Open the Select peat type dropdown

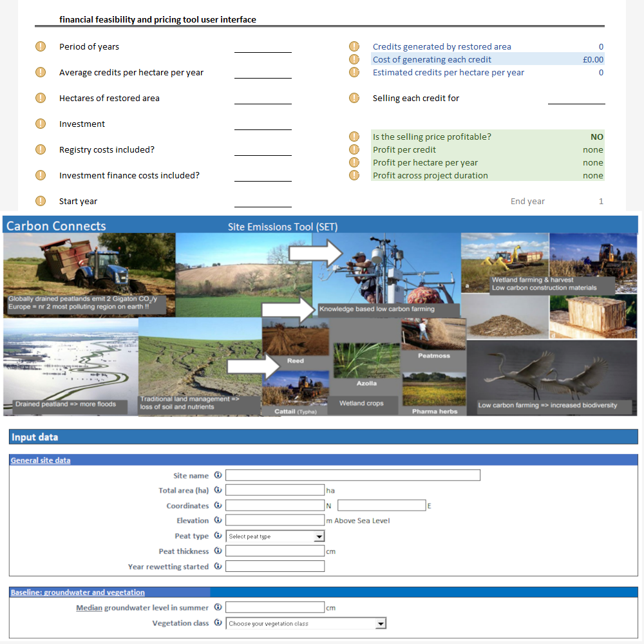tap(319, 536)
